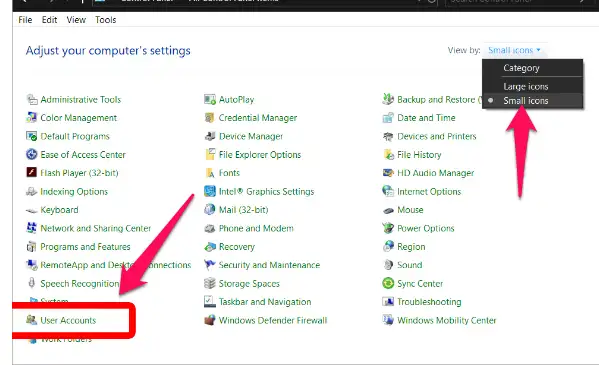Screen dimensions: 599x365
Task: Open the Windows Mobility Center link
Action: click(x=447, y=320)
